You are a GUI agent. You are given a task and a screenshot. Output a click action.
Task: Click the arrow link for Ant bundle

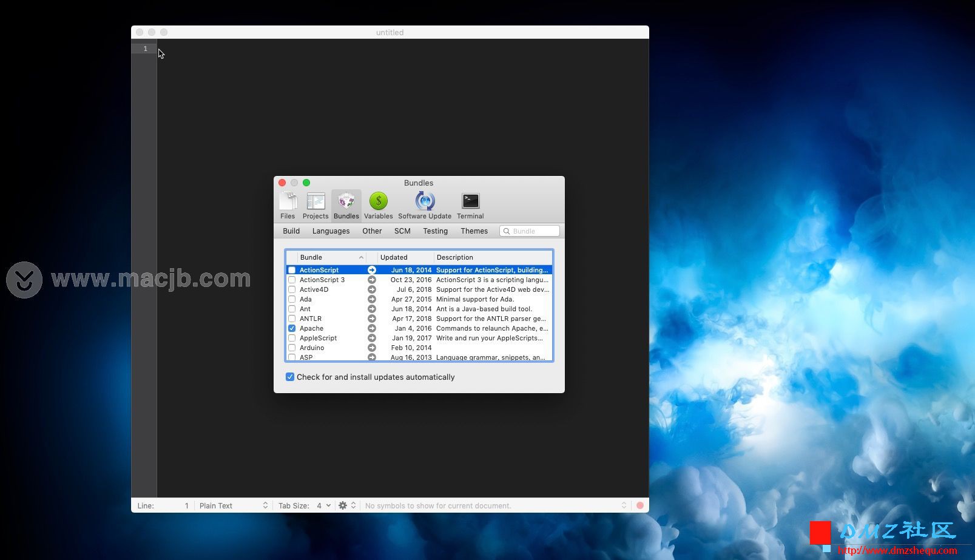[372, 309]
